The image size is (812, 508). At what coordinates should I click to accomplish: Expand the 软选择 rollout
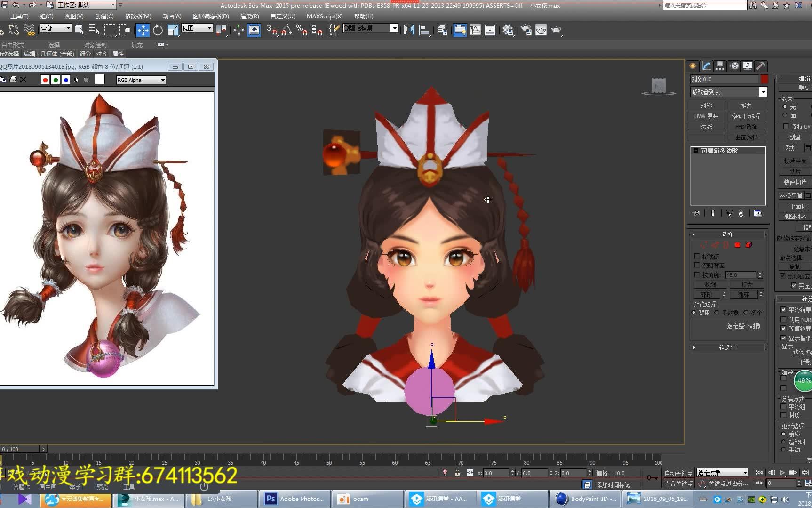pyautogui.click(x=694, y=347)
